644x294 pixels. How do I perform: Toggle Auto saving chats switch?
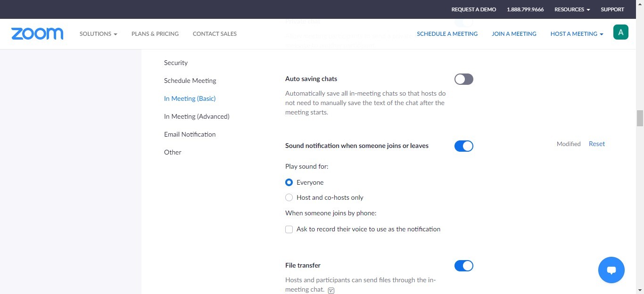pos(464,79)
